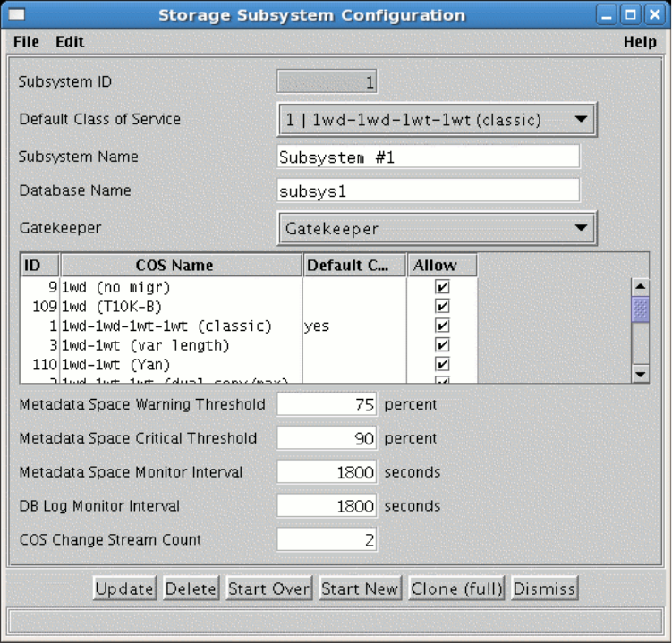Click the scroll down arrow of COS list

click(x=640, y=374)
